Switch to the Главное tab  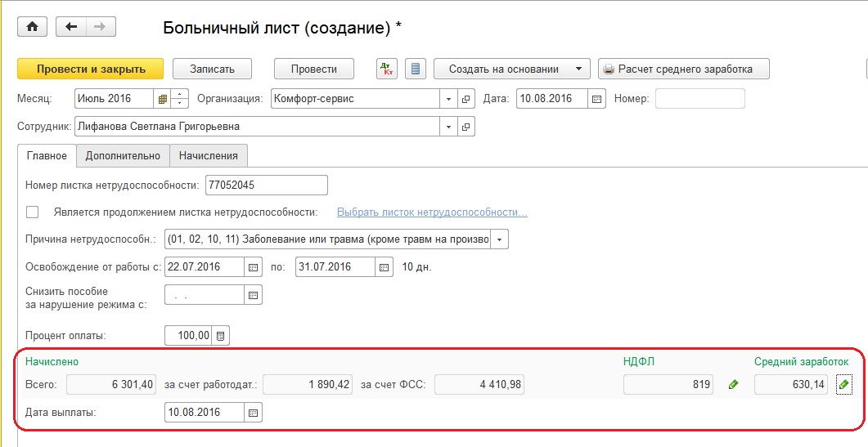pos(47,155)
